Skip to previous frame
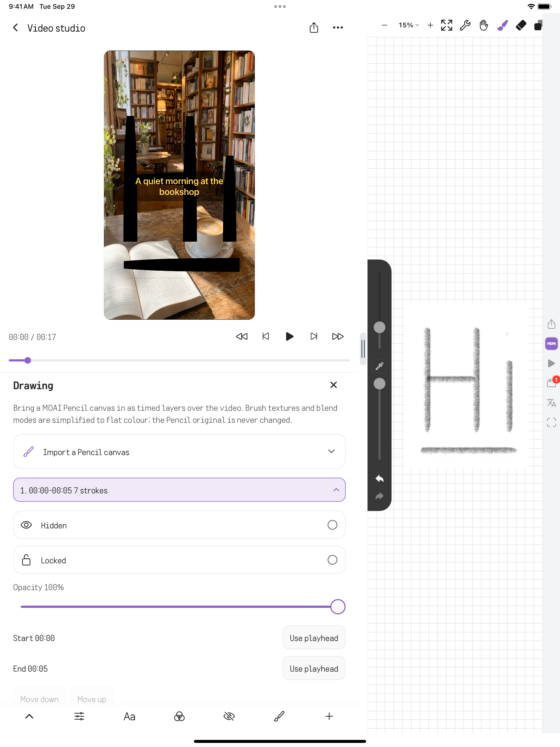The height and width of the screenshot is (747, 560). 266,336
